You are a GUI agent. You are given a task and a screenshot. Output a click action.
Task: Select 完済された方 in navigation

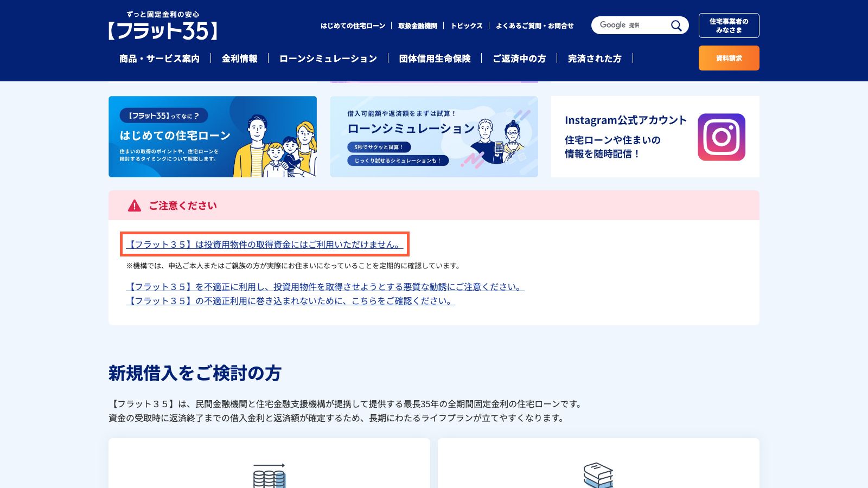(595, 59)
